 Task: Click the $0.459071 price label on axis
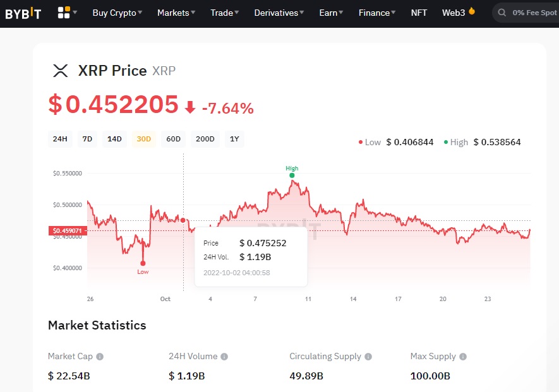pos(68,231)
